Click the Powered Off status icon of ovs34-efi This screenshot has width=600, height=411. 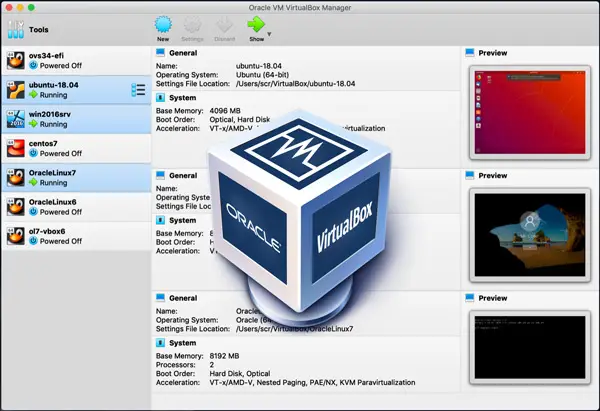point(34,65)
